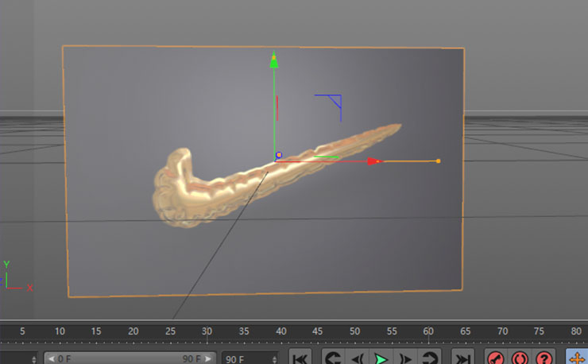The width and height of the screenshot is (588, 364).
Task: Jump to the start of the animation
Action: pos(300,358)
